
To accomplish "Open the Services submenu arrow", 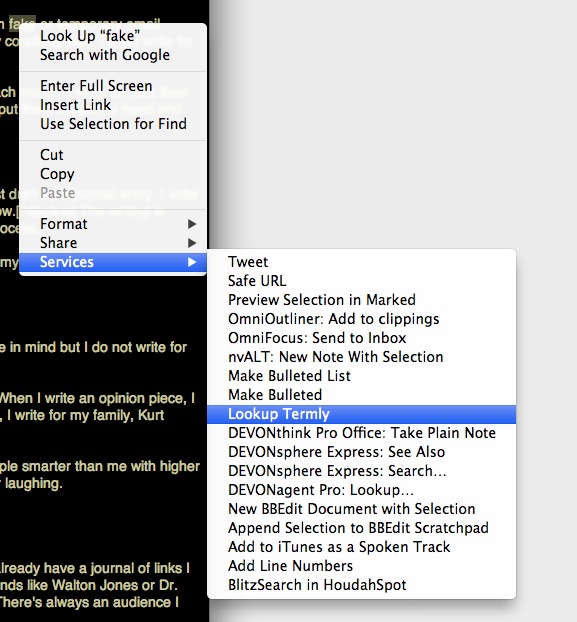I will click(x=192, y=262).
